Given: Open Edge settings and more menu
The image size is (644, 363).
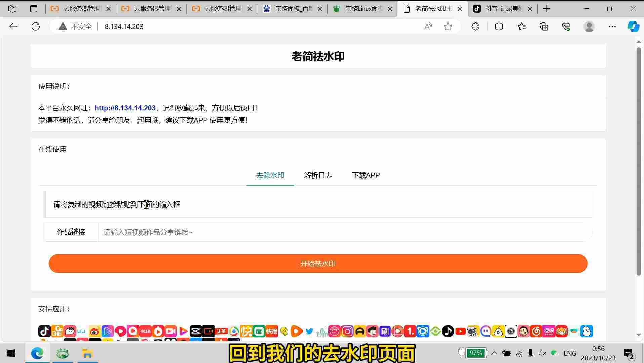Looking at the screenshot, I should click(x=612, y=26).
